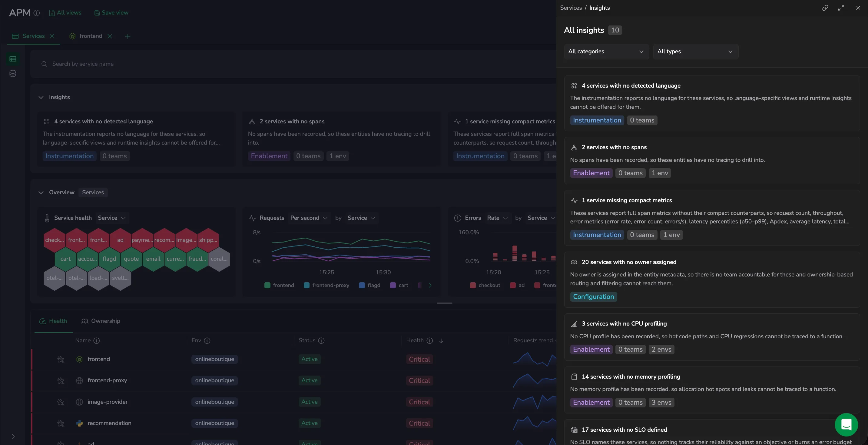Screen dimensions: 868x445
Task: Open the '3 services with no CPU profiling' insight
Action: 712,337
